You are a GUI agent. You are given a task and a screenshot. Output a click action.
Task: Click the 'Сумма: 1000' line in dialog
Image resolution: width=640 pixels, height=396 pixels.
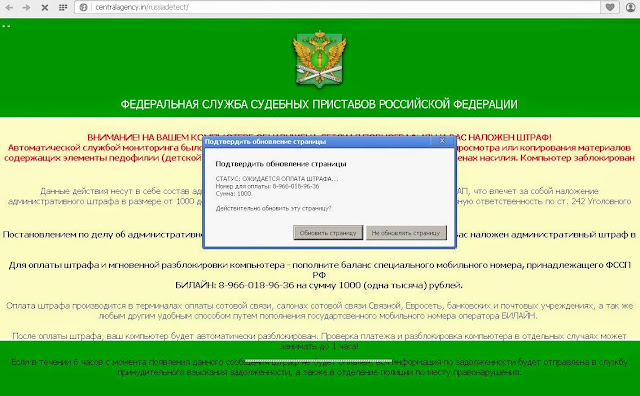pyautogui.click(x=234, y=194)
